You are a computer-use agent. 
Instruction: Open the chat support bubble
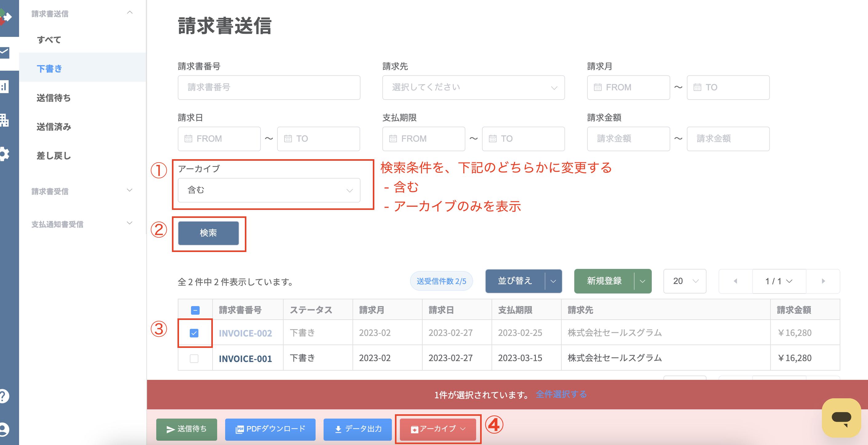point(841,418)
